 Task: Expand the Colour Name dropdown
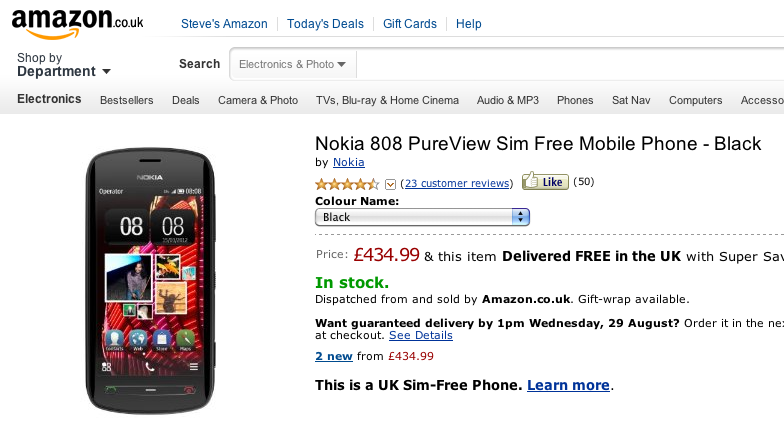[422, 217]
